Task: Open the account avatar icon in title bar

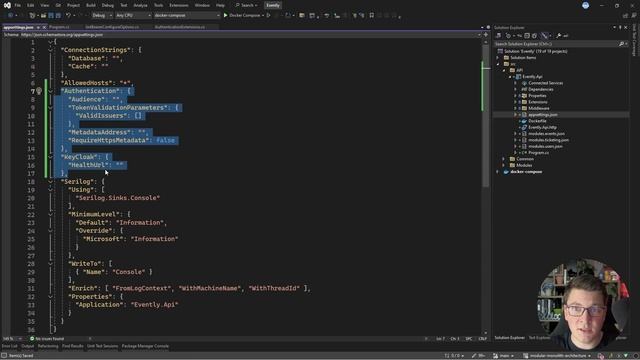Action: coord(585,5)
